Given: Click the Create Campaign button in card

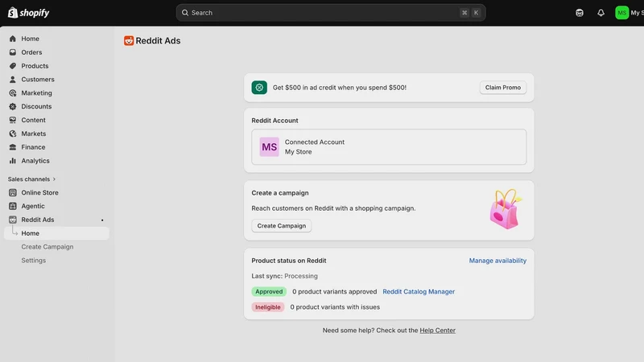Looking at the screenshot, I should pyautogui.click(x=281, y=226).
